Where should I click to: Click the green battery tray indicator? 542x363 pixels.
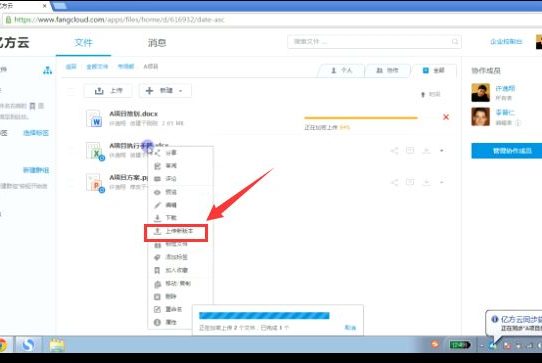tap(460, 345)
